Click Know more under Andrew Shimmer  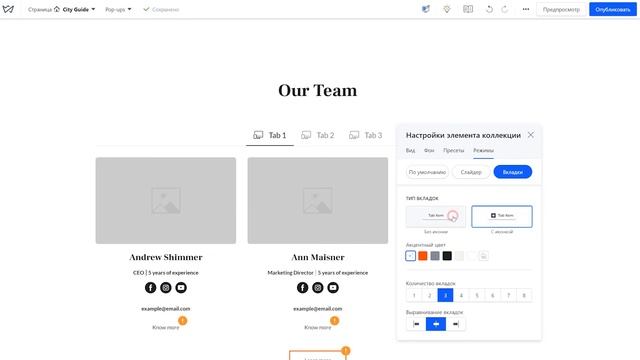tap(166, 327)
